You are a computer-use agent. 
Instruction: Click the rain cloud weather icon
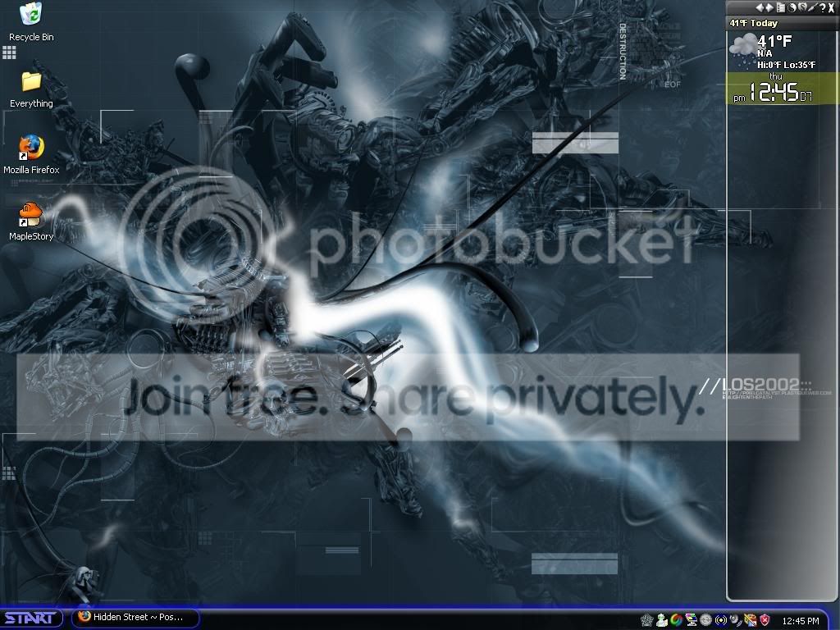742,49
